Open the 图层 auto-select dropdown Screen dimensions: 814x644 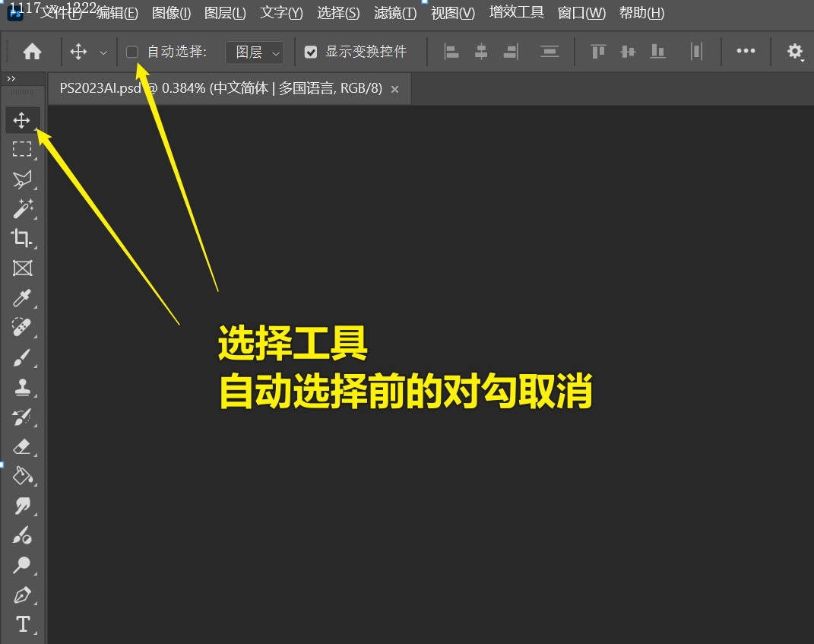(x=255, y=52)
